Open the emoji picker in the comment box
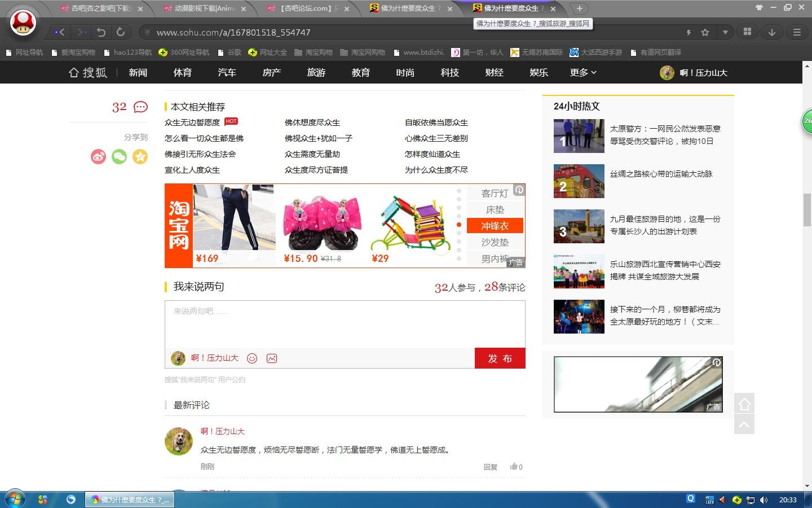Viewport: 812px width, 508px height. [252, 358]
